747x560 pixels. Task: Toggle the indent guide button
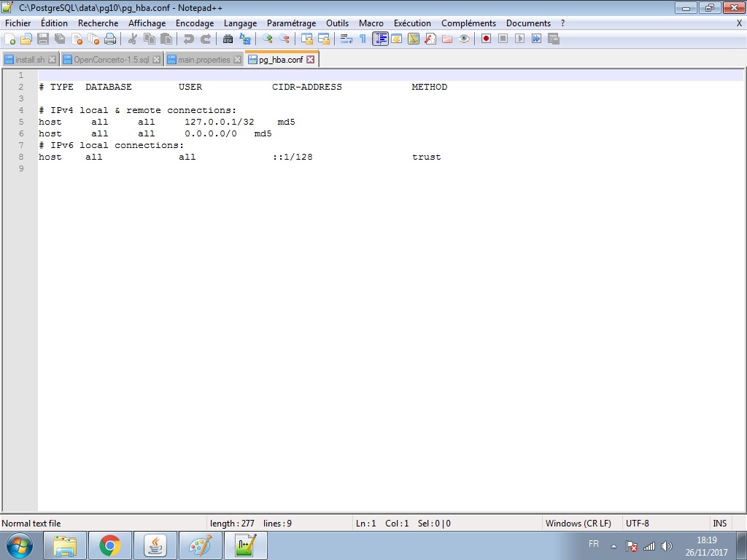[x=380, y=39]
